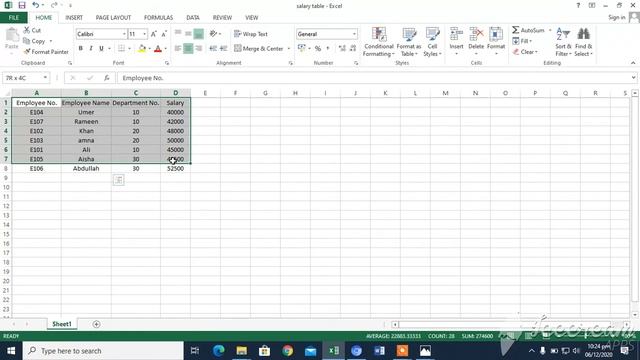Viewport: 640px width, 360px height.
Task: Toggle Center horizontal alignment
Action: [x=188, y=49]
